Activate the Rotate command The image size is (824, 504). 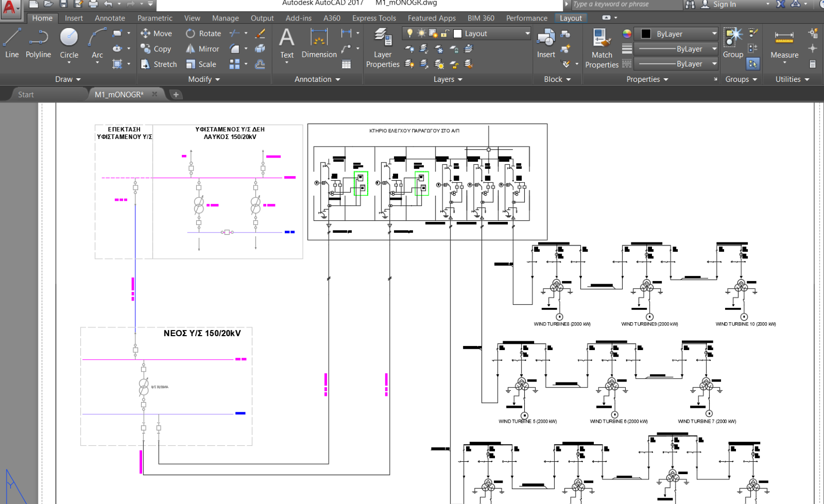coord(203,33)
